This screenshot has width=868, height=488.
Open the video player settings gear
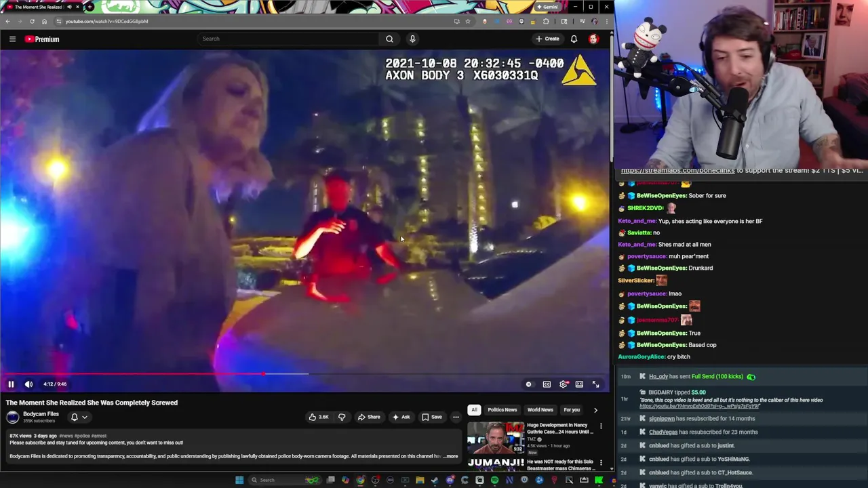click(x=564, y=384)
